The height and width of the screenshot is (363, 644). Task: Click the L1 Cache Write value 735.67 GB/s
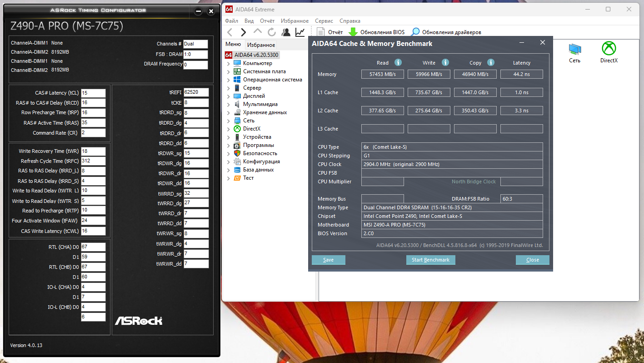[429, 92]
